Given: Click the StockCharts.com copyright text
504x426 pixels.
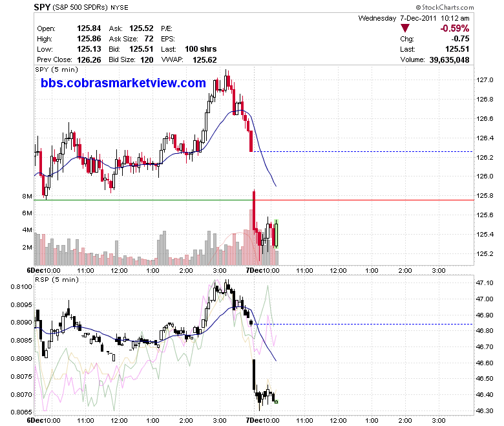Looking at the screenshot, I should point(445,7).
